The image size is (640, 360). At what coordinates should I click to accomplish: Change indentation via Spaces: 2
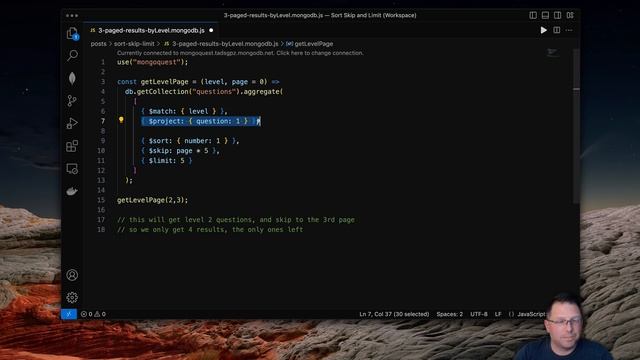449,314
